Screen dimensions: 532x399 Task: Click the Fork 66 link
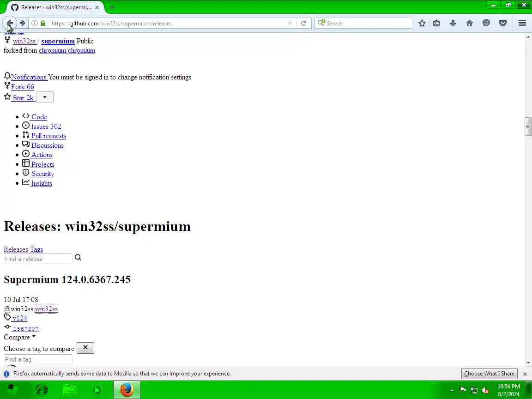click(22, 87)
